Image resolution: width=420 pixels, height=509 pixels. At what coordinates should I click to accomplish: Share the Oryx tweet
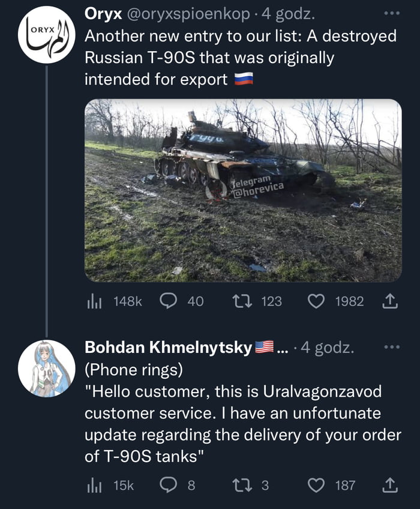pos(389,301)
